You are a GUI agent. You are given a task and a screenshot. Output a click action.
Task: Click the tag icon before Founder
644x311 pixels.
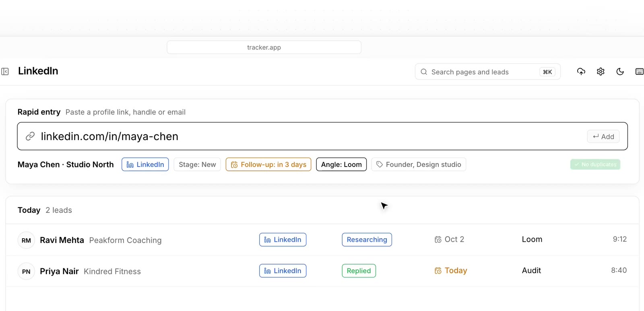[x=379, y=164]
